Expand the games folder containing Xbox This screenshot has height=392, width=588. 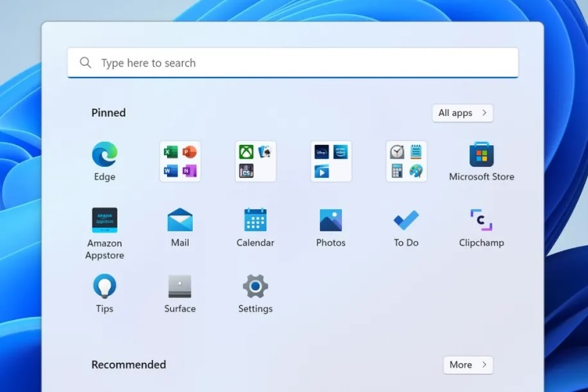[x=255, y=162]
